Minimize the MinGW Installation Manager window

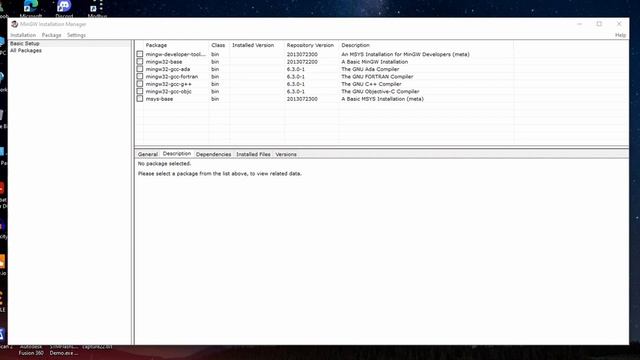click(x=579, y=24)
